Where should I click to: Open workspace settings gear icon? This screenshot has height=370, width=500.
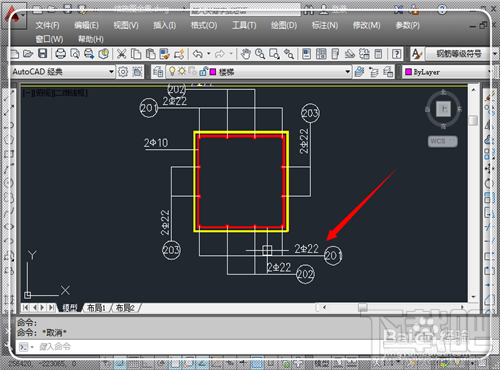point(123,72)
